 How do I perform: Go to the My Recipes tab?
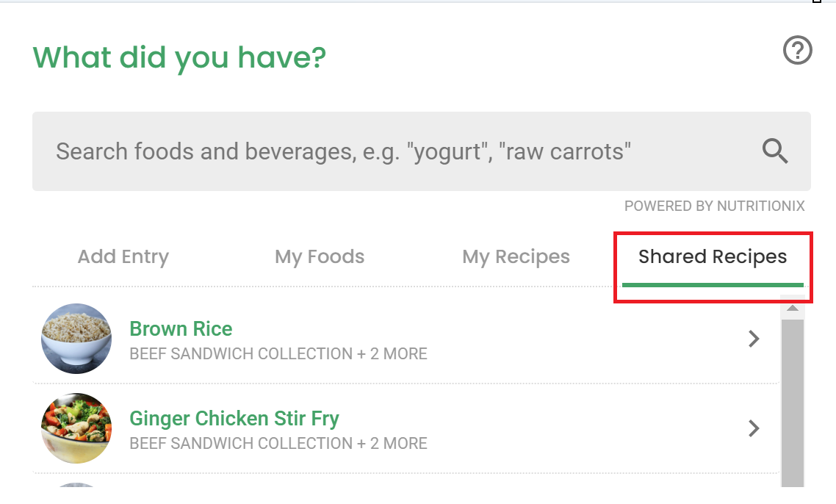tap(516, 256)
